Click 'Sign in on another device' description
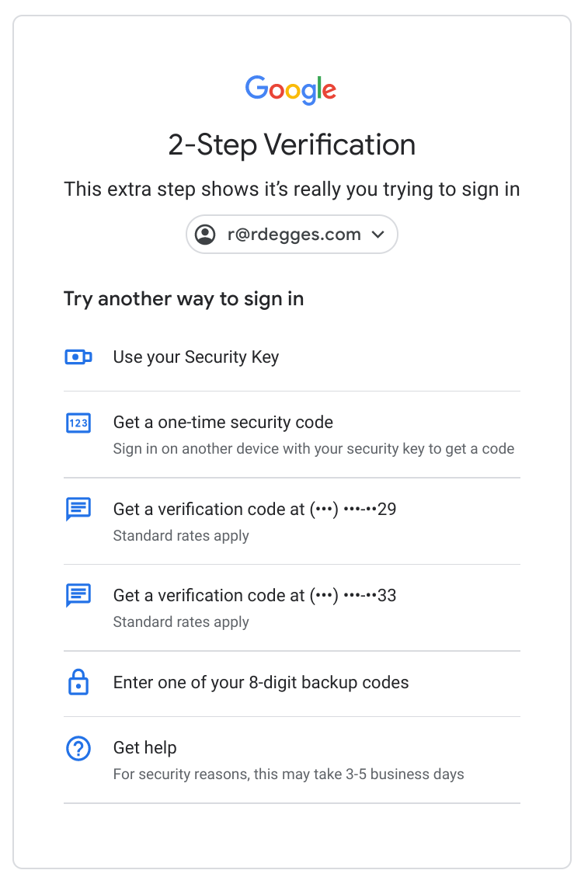The image size is (588, 884). click(x=313, y=449)
